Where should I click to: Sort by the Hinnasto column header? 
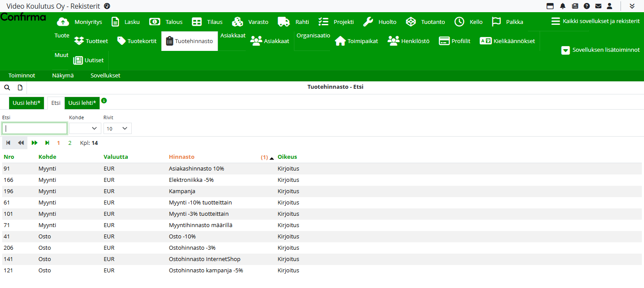pyautogui.click(x=182, y=157)
